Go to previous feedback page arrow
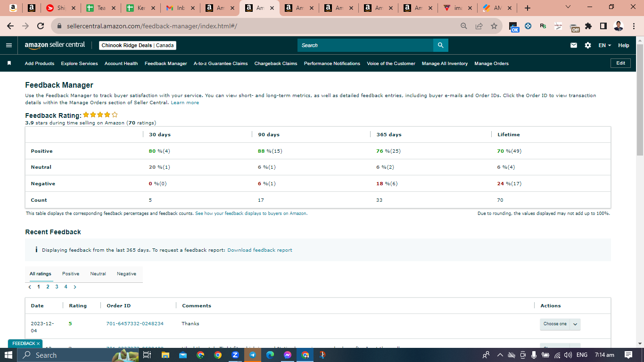 (x=30, y=287)
